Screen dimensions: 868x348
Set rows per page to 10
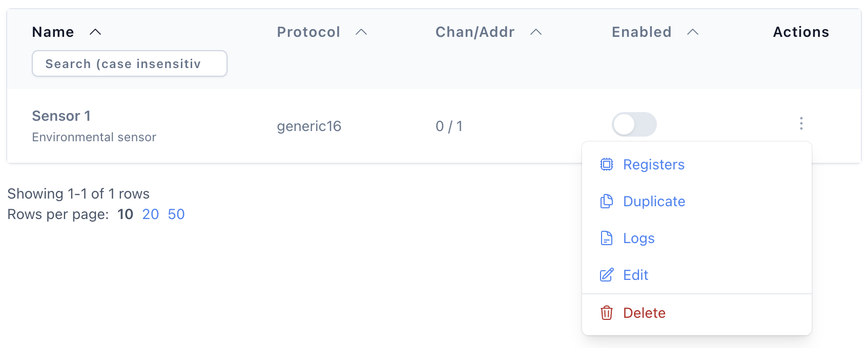pos(126,214)
